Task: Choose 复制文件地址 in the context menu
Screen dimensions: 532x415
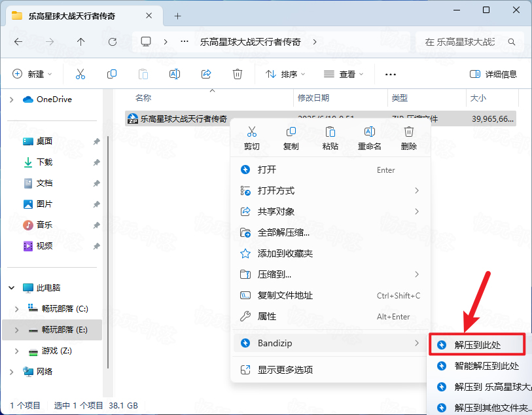Action: tap(330, 296)
